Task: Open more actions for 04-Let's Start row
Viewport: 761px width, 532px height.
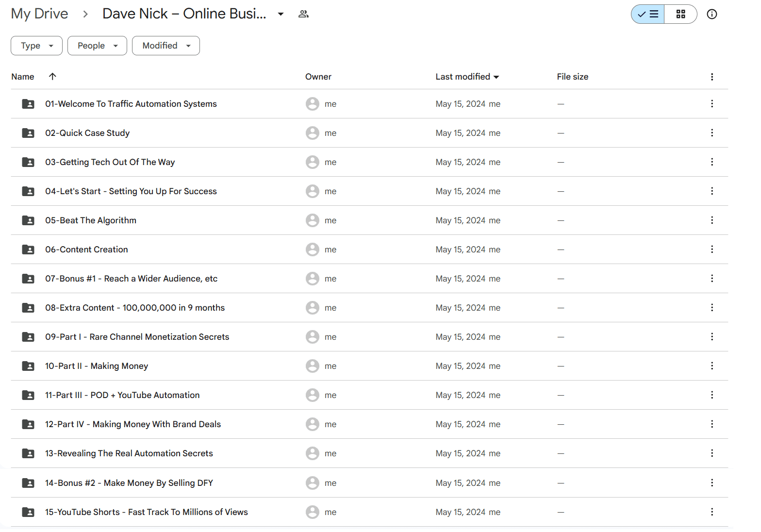Action: pyautogui.click(x=712, y=191)
